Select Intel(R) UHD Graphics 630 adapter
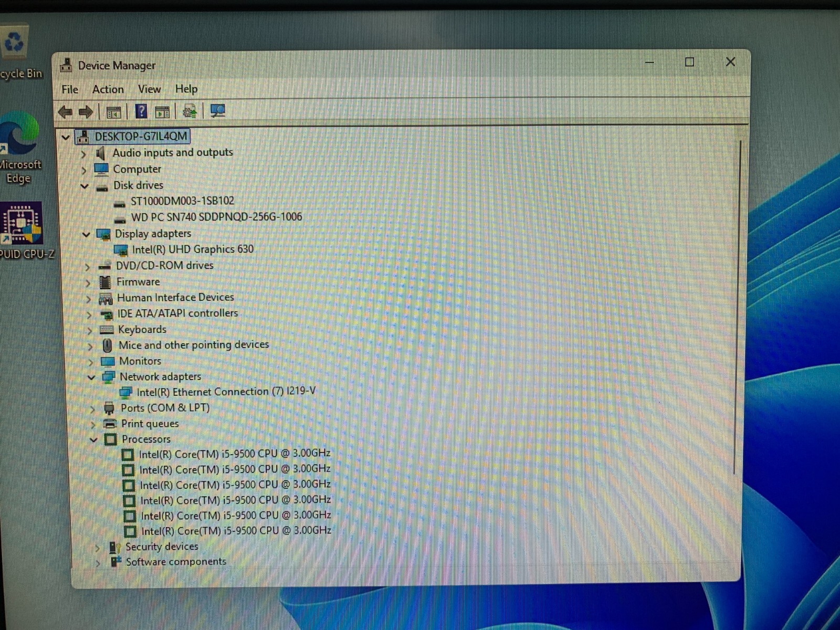The height and width of the screenshot is (630, 840). pyautogui.click(x=193, y=249)
